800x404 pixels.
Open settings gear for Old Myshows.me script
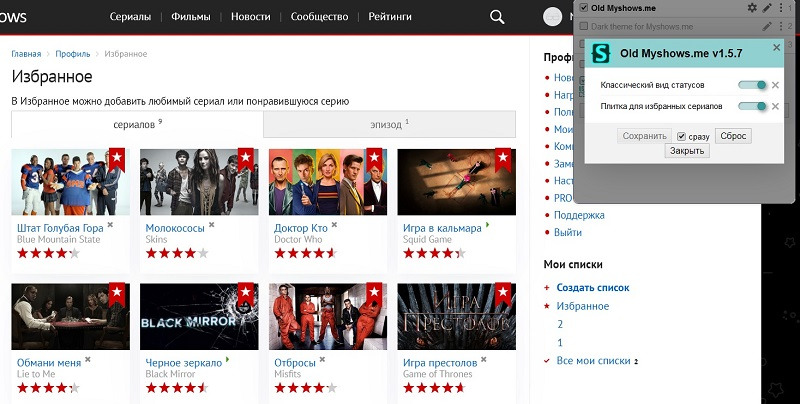[x=752, y=8]
